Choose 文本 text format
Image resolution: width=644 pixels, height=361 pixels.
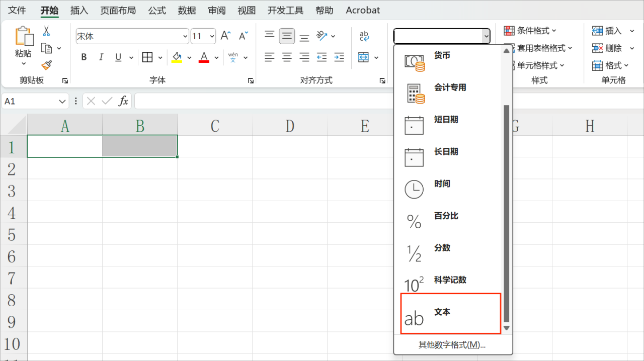click(451, 314)
